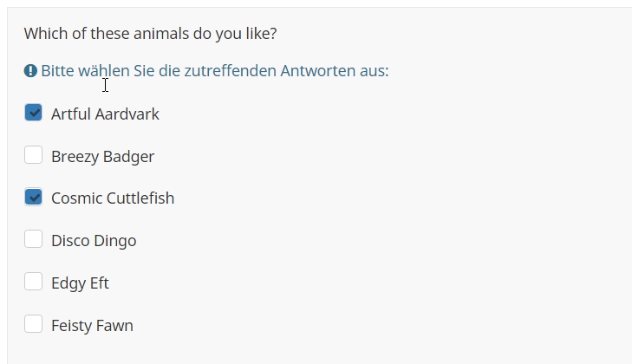Check the Feisty Fawn checkbox
The height and width of the screenshot is (364, 632).
point(33,324)
